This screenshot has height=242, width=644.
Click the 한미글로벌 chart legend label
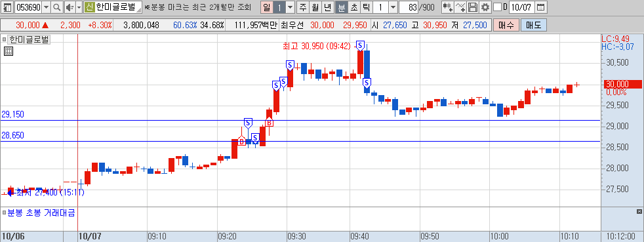(x=29, y=40)
